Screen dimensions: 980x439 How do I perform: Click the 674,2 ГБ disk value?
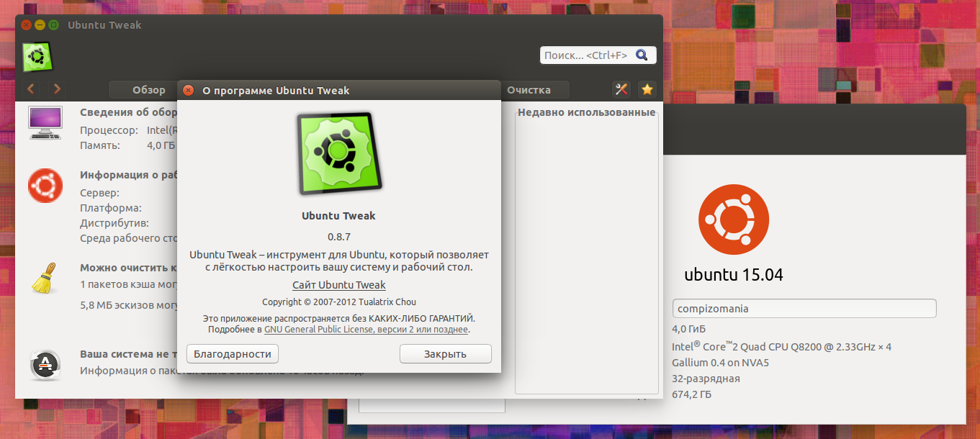692,394
